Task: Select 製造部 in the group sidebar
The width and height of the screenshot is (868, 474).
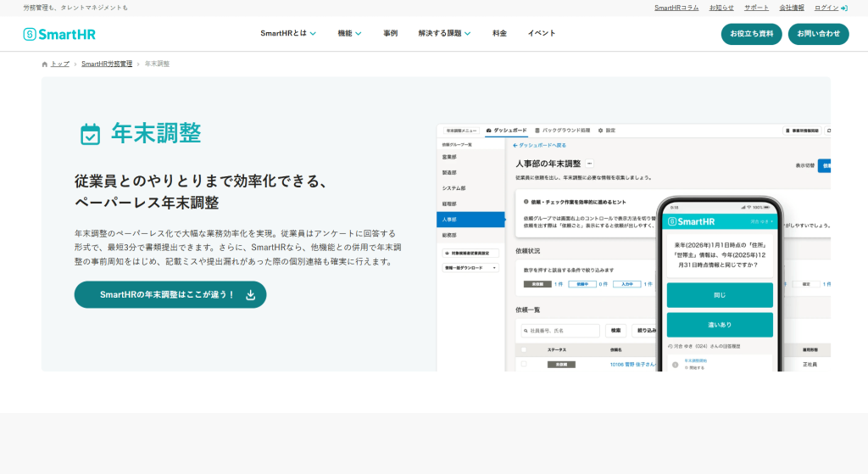Action: click(x=470, y=173)
